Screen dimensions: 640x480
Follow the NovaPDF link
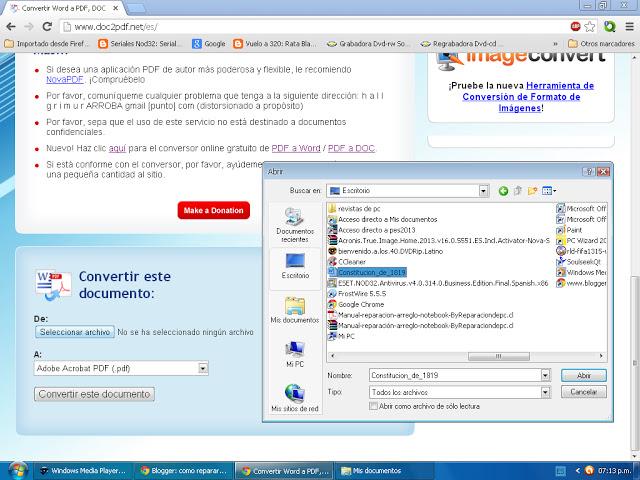[65, 80]
